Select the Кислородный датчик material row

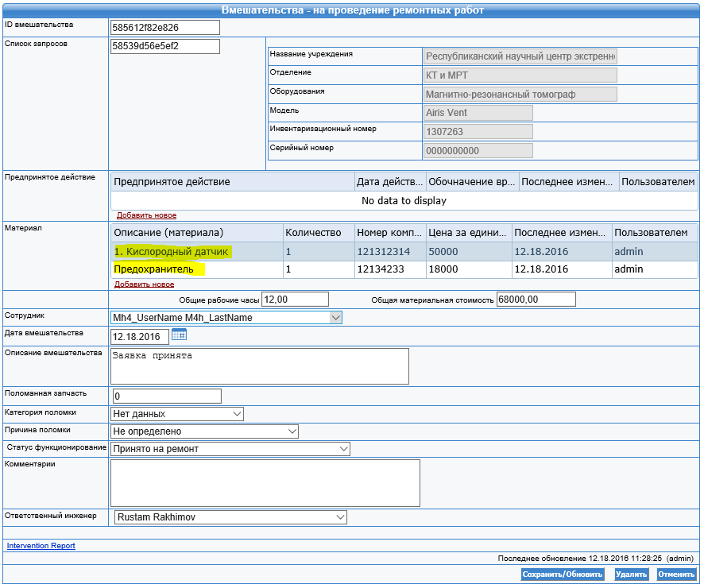click(404, 252)
